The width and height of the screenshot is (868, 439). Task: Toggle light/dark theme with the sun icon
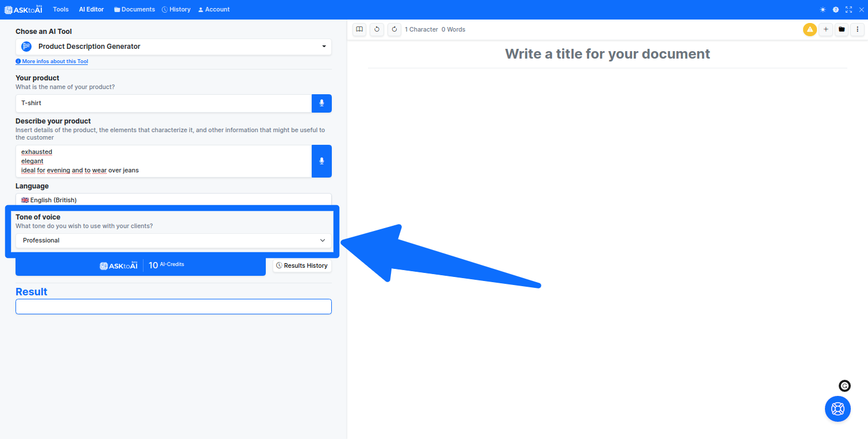[822, 9]
